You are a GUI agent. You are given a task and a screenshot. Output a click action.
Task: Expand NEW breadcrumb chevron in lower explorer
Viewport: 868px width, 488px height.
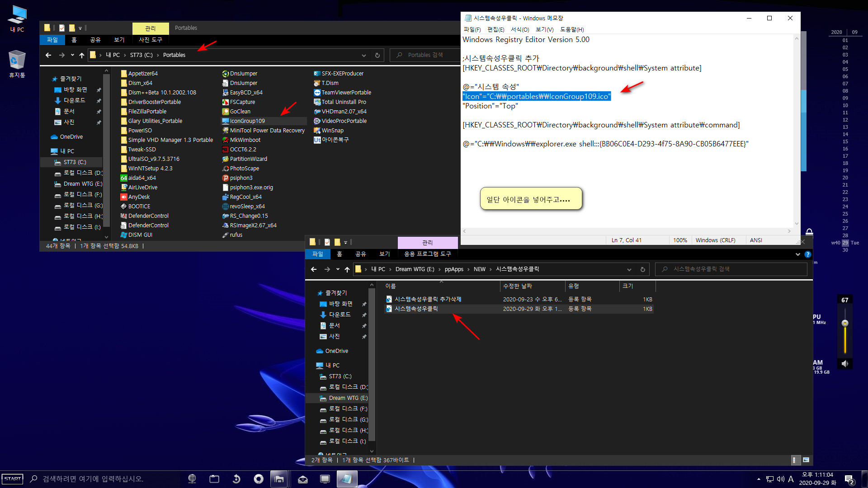pos(491,269)
